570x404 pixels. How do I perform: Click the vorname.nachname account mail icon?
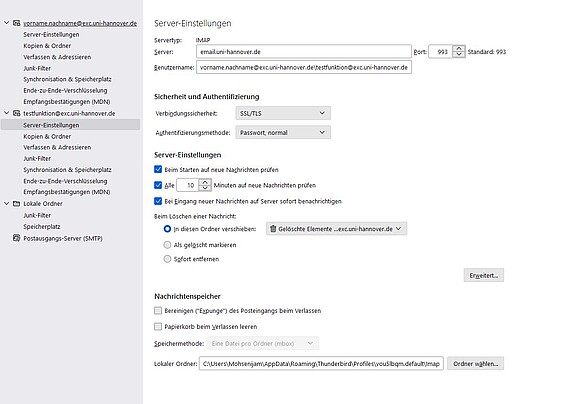[17, 23]
